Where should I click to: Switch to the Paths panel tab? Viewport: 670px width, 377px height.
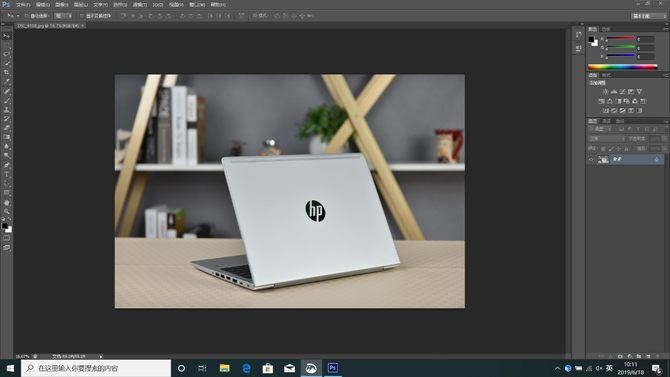(x=620, y=121)
